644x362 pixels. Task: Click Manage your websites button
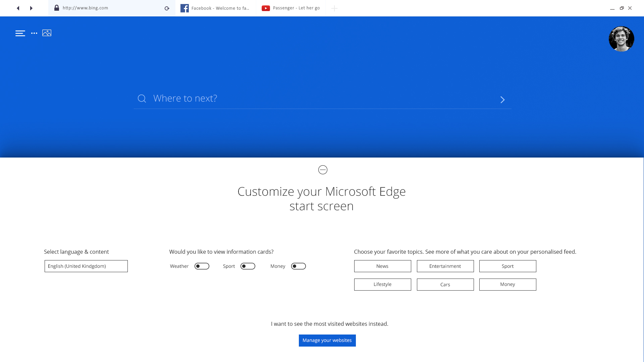(327, 341)
